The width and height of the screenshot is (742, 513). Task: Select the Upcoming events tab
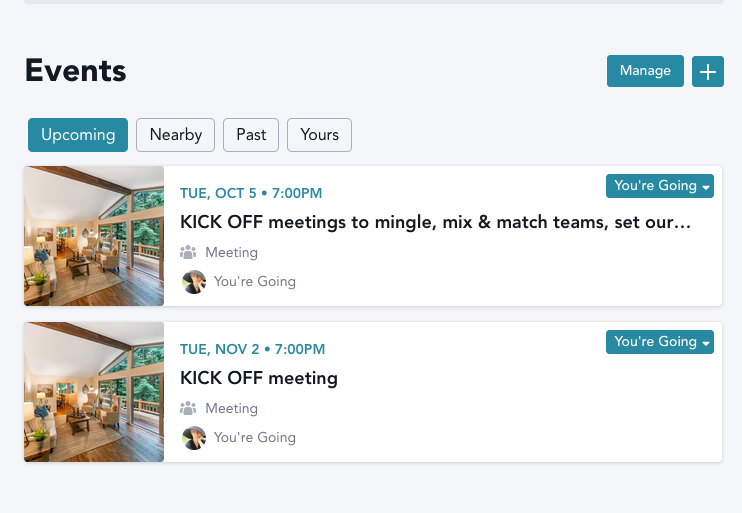[78, 134]
